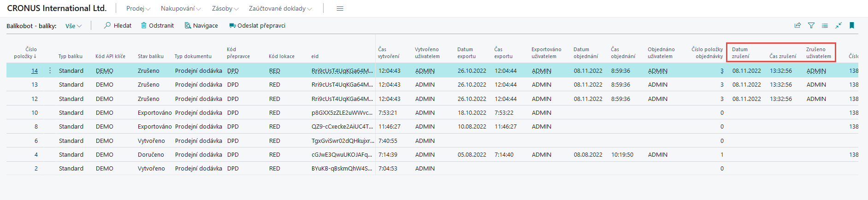Viewport: 868px width, 200px height.
Task: Open Zaúčtované doklady menu
Action: click(x=280, y=9)
